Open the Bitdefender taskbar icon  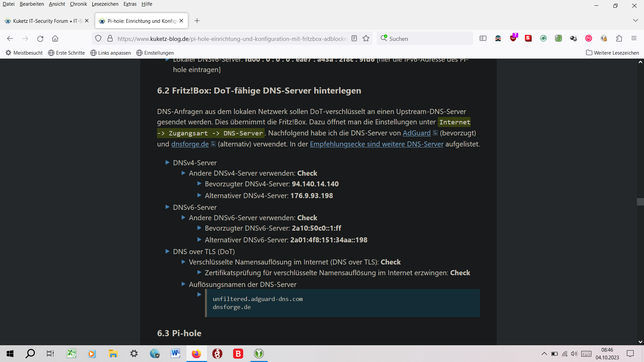(x=238, y=353)
